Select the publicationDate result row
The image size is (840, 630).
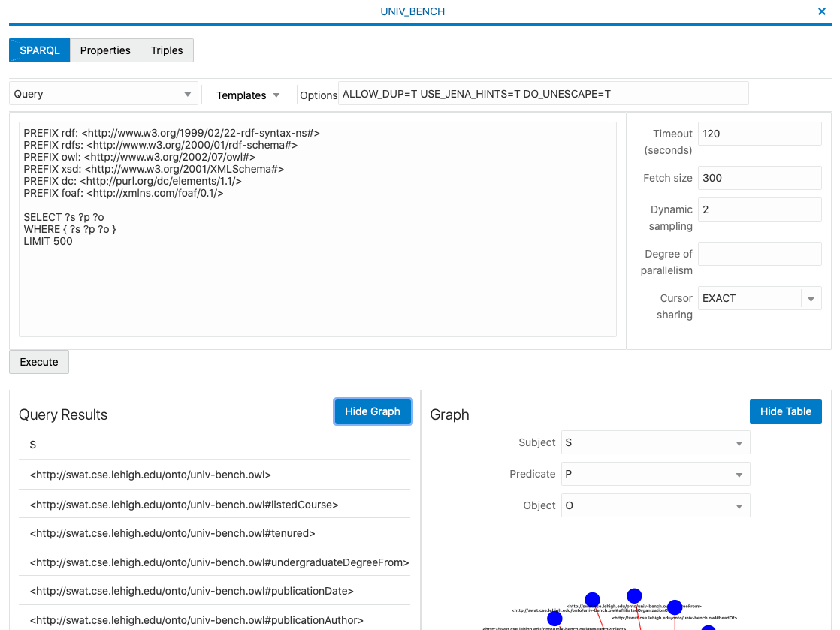click(214, 591)
